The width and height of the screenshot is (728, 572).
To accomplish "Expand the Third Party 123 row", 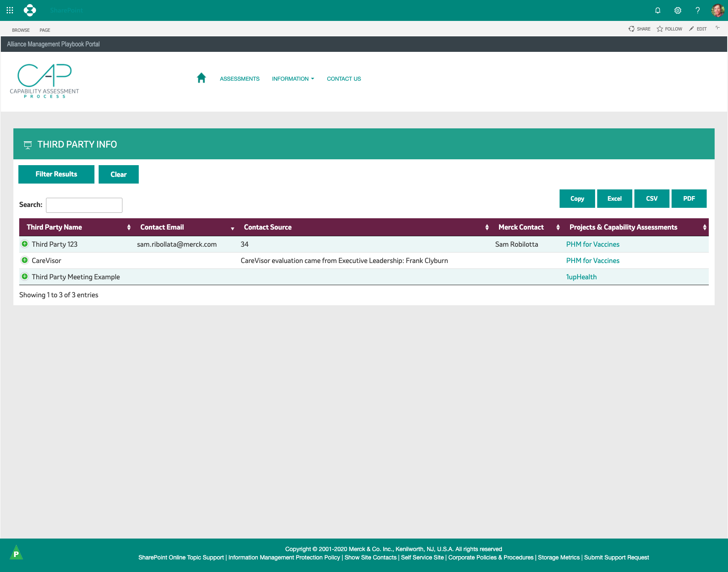I will coord(25,244).
